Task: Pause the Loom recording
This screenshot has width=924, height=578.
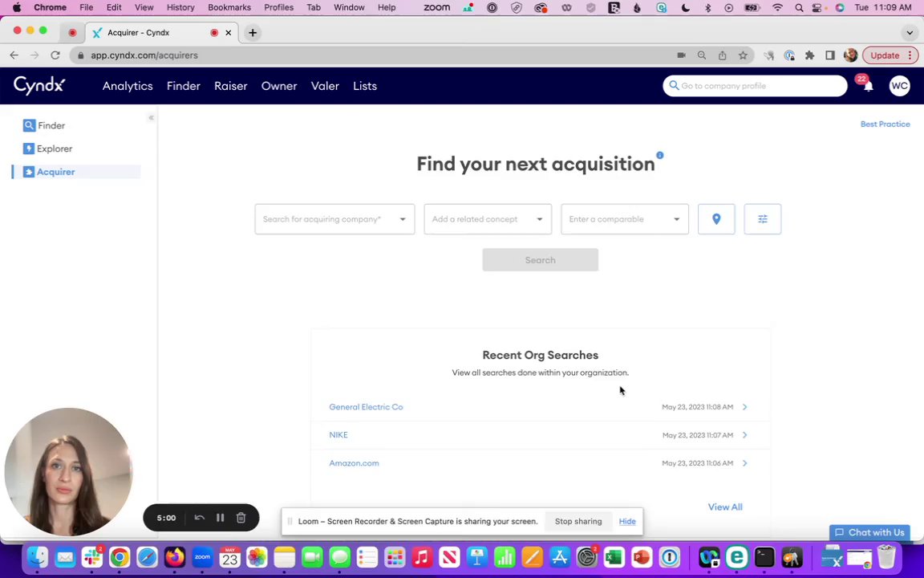Action: pos(220,517)
